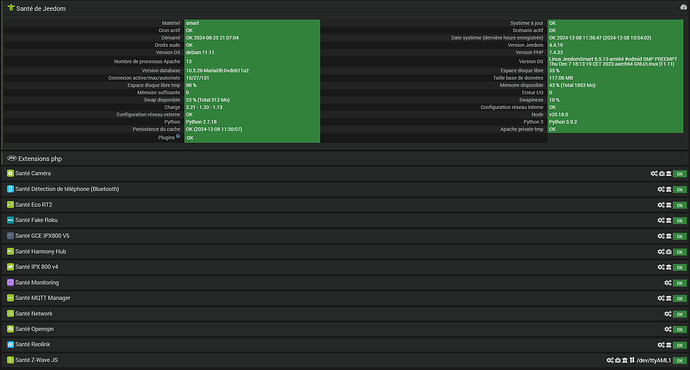Viewport: 690px width, 370px height.
Task: Click the OK badge on Santé Z-Wave JS row
Action: (680, 361)
